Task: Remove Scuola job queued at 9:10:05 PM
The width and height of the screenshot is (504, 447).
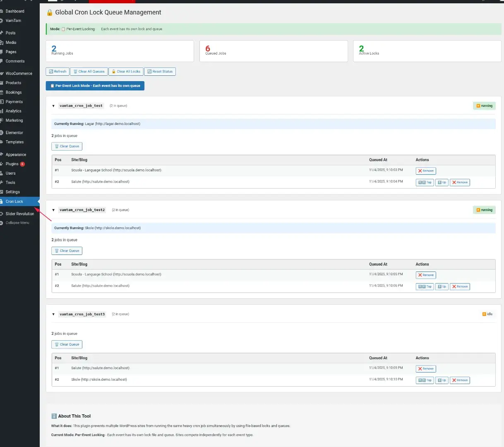Action: pos(426,275)
